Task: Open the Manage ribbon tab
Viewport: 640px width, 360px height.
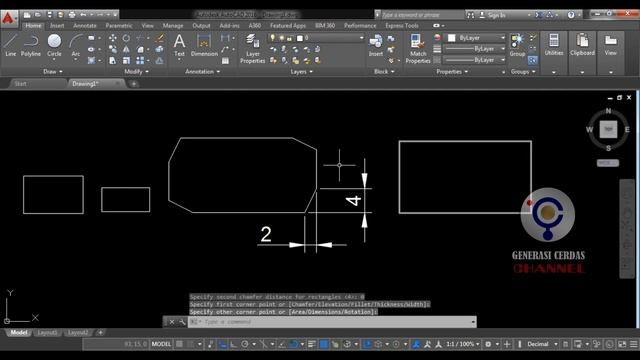Action: [x=173, y=26]
